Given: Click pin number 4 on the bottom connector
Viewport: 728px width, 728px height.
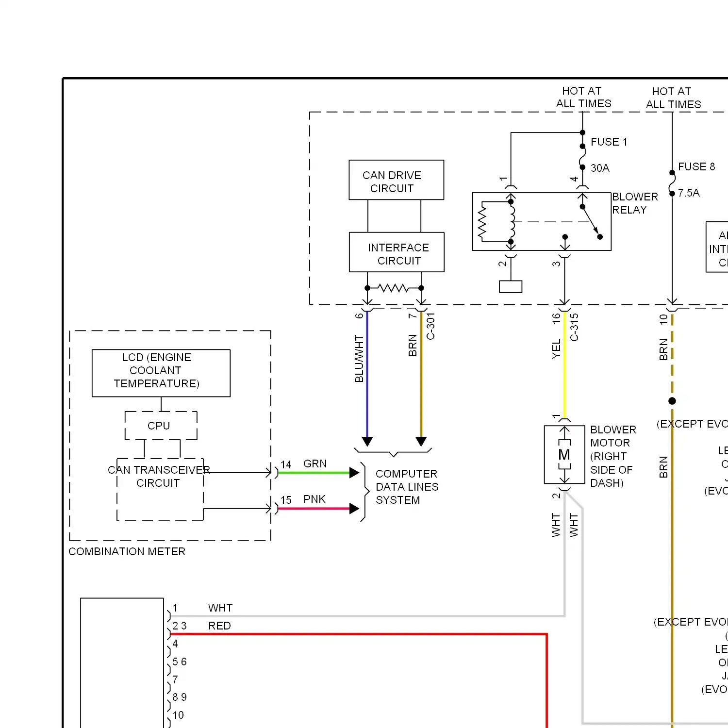Looking at the screenshot, I should 175,644.
